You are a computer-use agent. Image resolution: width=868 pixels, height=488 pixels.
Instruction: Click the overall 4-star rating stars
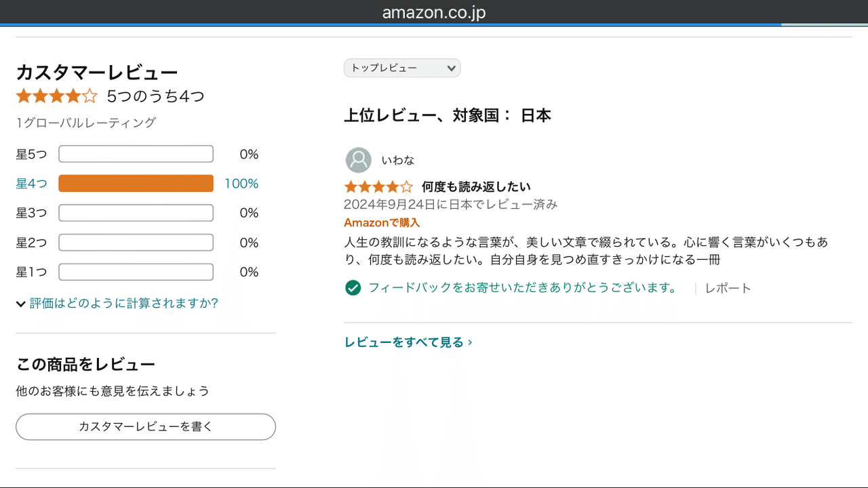57,96
